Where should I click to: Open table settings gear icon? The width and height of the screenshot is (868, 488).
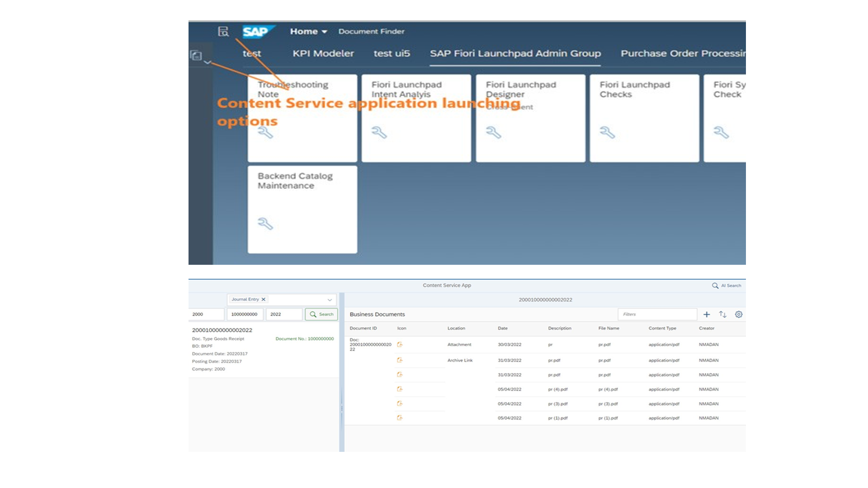click(739, 314)
